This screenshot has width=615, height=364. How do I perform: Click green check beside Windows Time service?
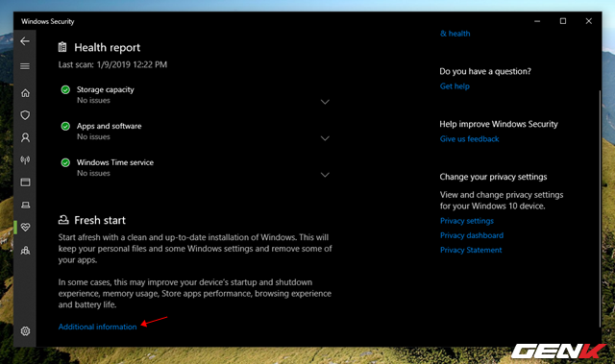point(65,162)
